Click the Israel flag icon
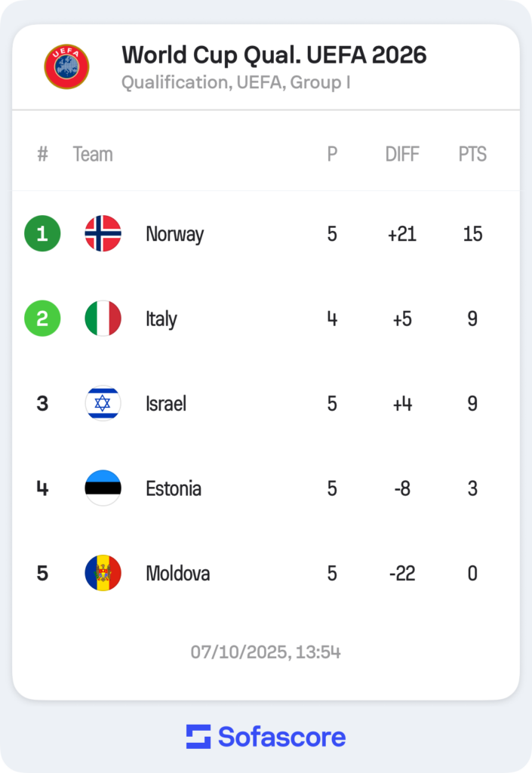This screenshot has height=773, width=532. (x=103, y=403)
